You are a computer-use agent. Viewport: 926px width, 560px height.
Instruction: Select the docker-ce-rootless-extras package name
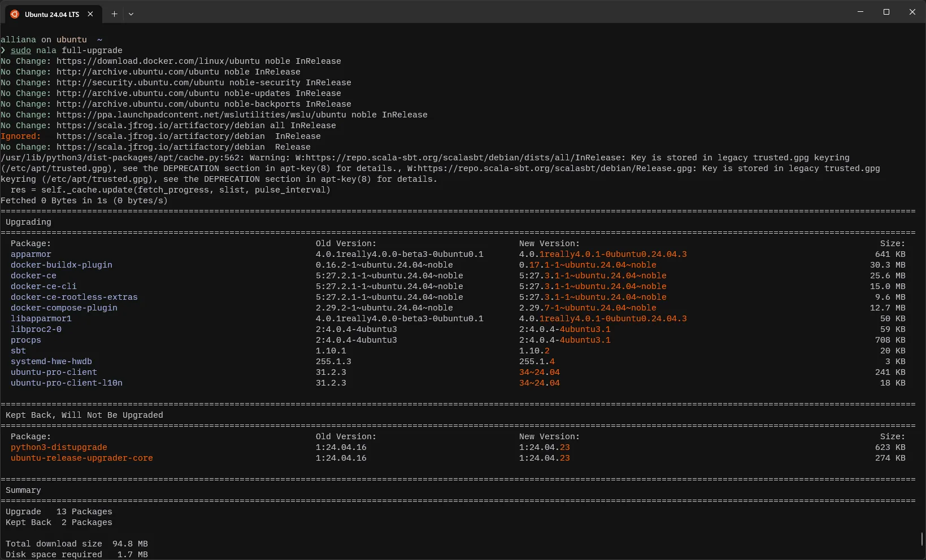74,297
